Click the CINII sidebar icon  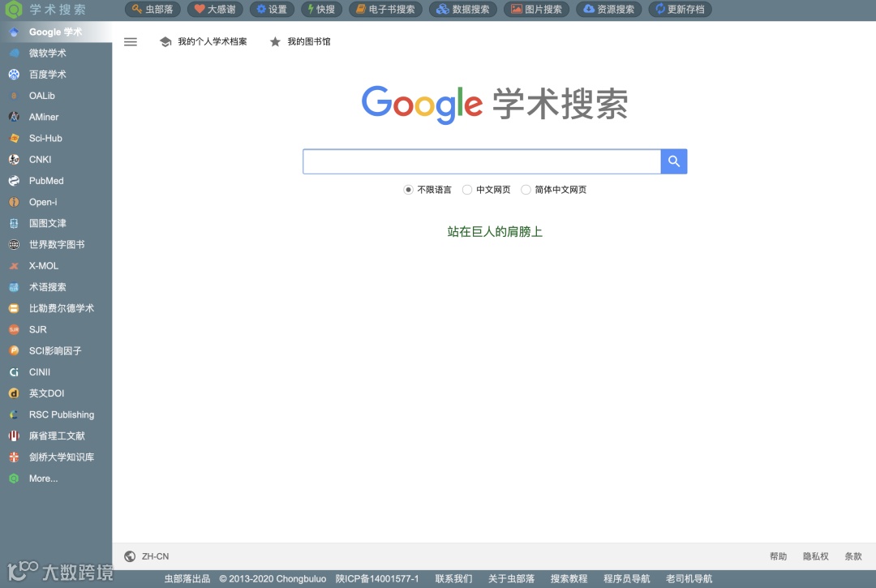click(x=14, y=372)
